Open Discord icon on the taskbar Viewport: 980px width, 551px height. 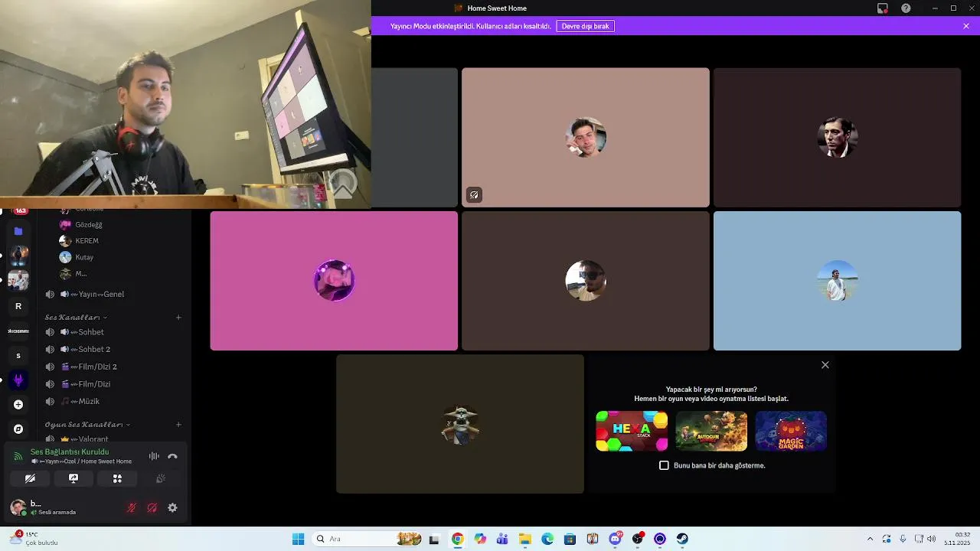coord(615,539)
